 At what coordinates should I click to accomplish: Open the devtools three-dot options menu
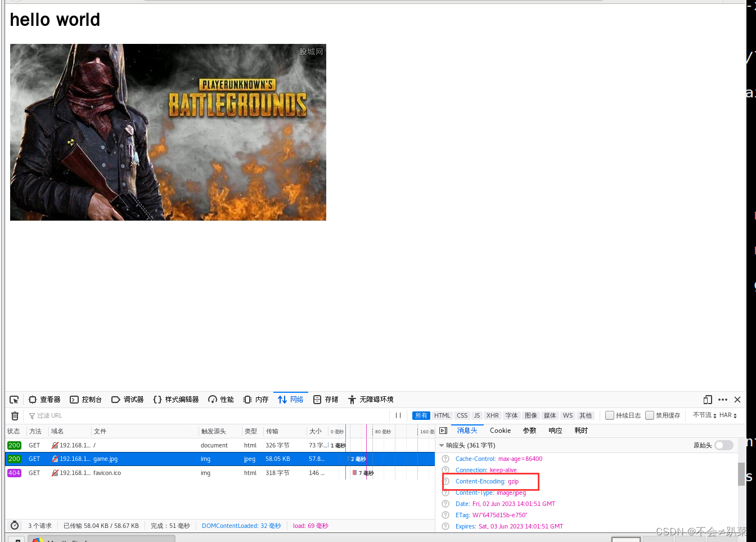coord(723,400)
